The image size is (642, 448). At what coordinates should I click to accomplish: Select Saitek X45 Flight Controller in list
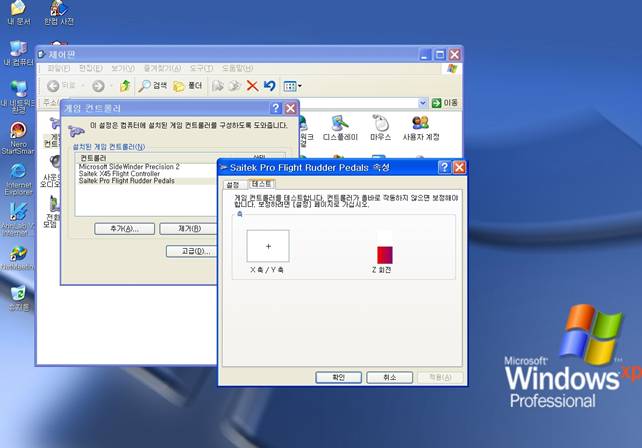tap(119, 174)
